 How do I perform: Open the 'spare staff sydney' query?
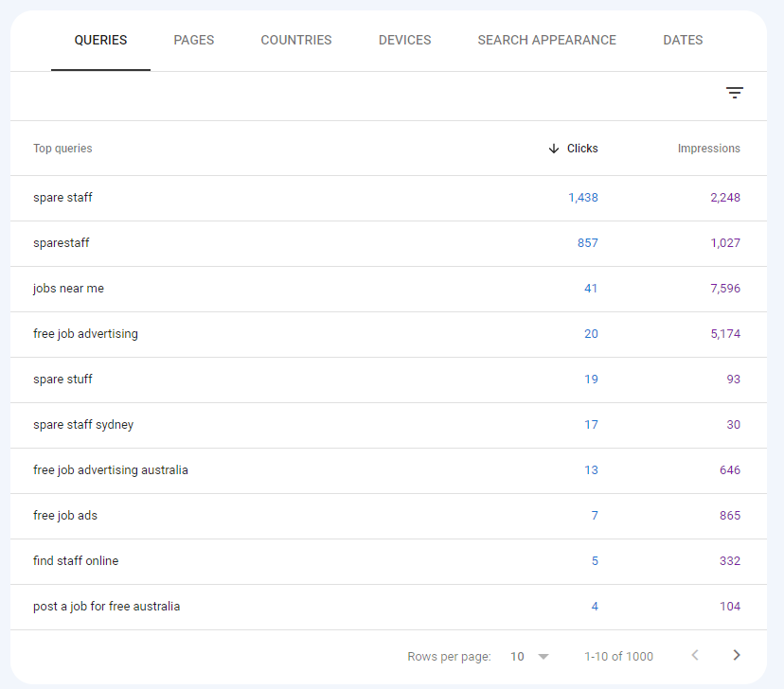point(388,425)
